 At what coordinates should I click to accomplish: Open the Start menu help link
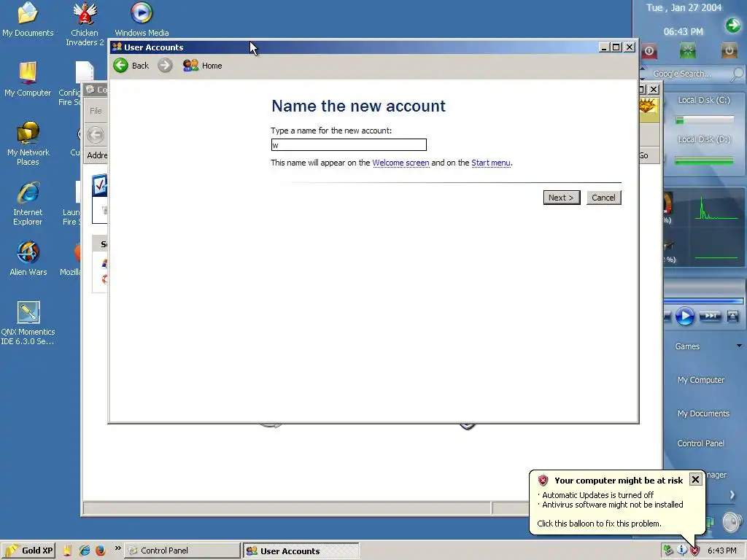pyautogui.click(x=491, y=163)
